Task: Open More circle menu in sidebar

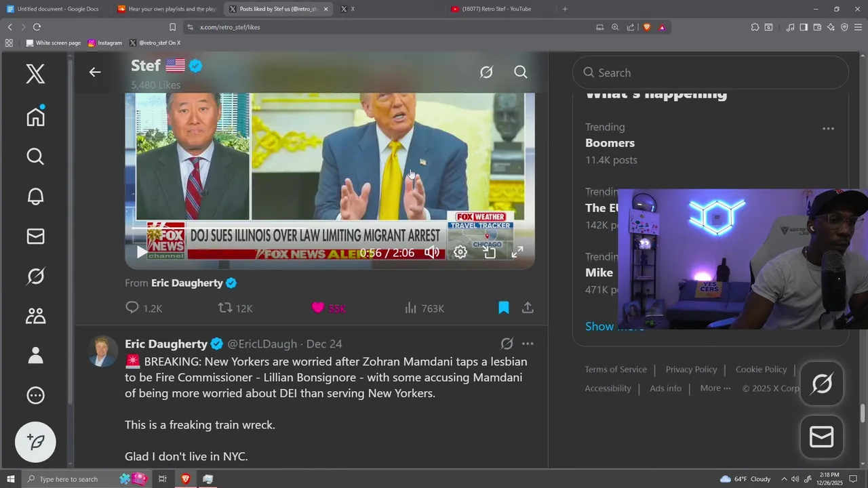Action: coord(35,395)
